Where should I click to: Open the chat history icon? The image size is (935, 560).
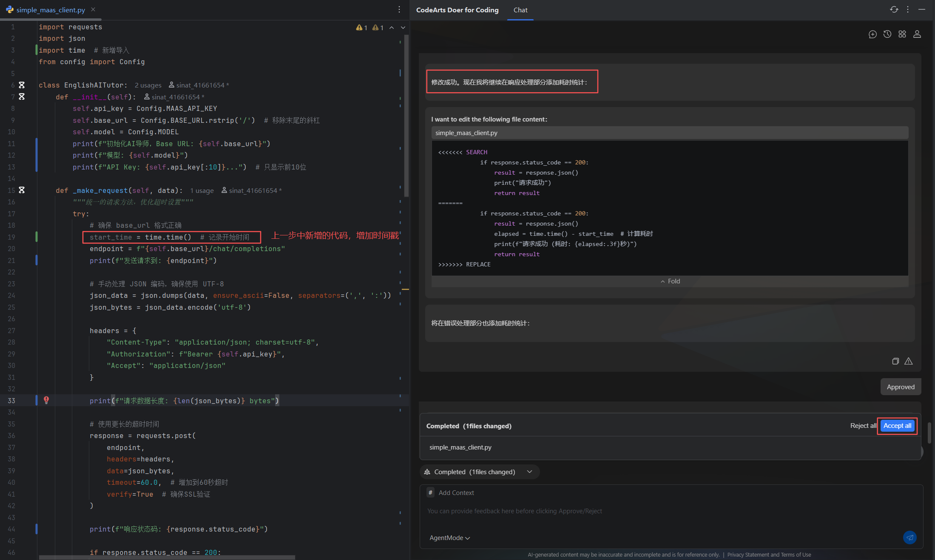pos(887,34)
